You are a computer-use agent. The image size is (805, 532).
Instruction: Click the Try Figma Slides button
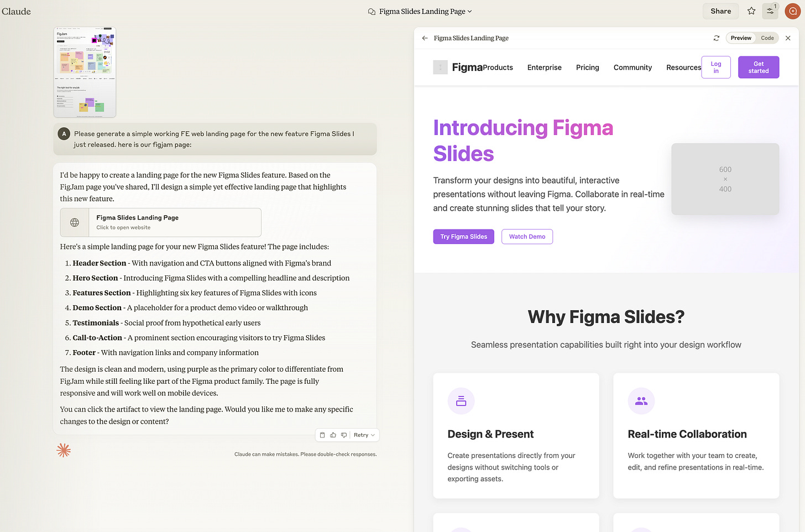coord(464,237)
